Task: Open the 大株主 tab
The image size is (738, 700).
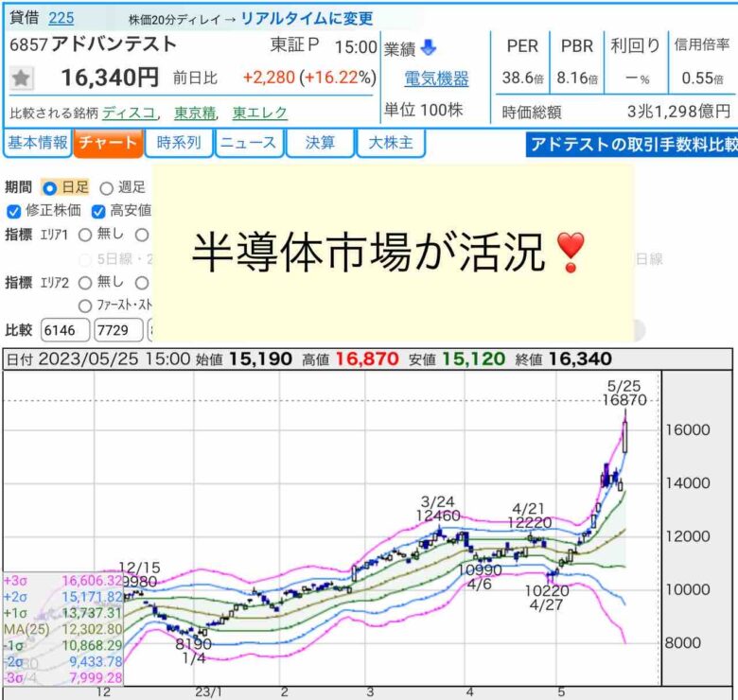Action: pyautogui.click(x=391, y=143)
